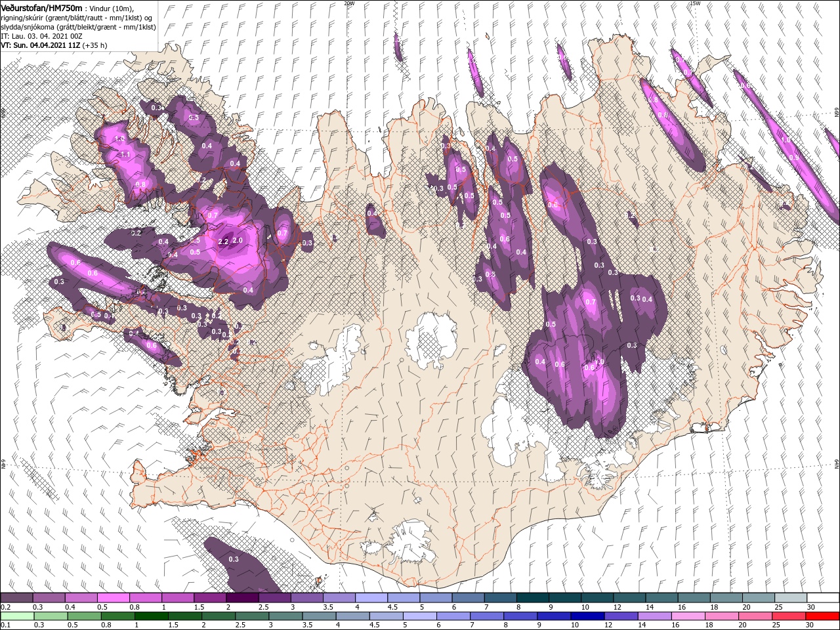Click the bright red 30 swatch, lower legend row
Image resolution: width=840 pixels, height=630 pixels.
tap(823, 616)
